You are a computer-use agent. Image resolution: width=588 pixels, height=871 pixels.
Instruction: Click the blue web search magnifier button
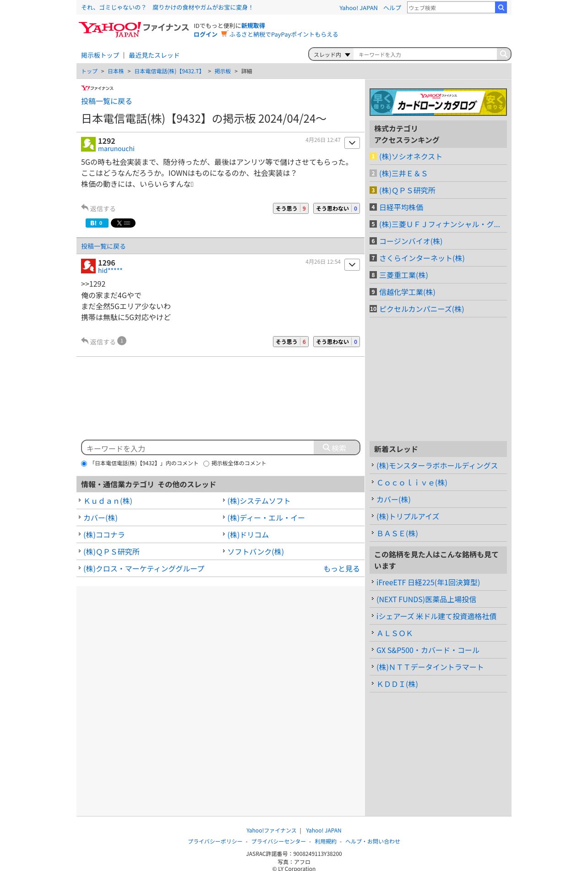tap(501, 7)
